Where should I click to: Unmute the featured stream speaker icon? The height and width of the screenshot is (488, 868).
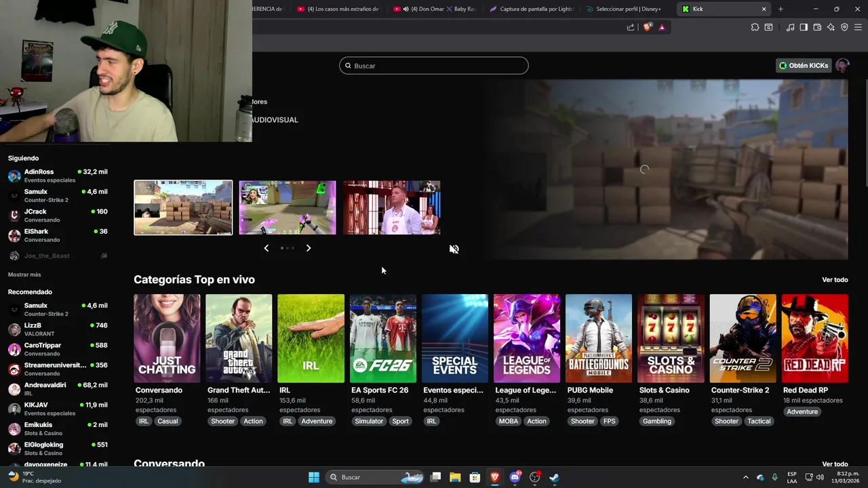(x=454, y=249)
